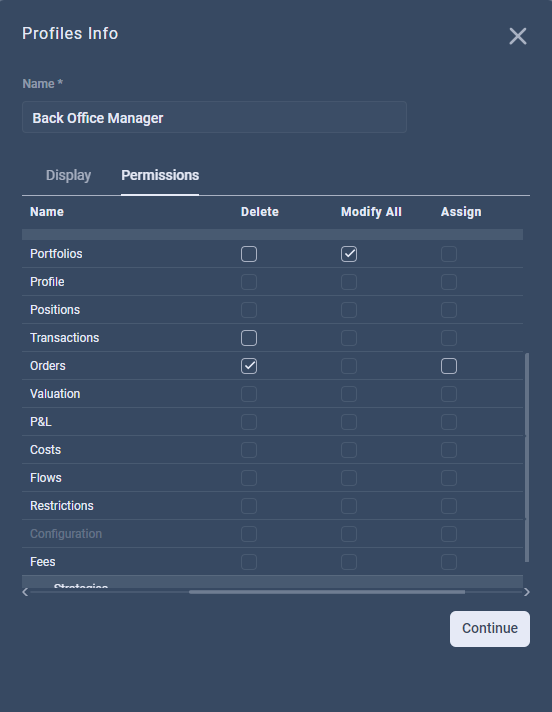Click the Fees row label

(43, 562)
